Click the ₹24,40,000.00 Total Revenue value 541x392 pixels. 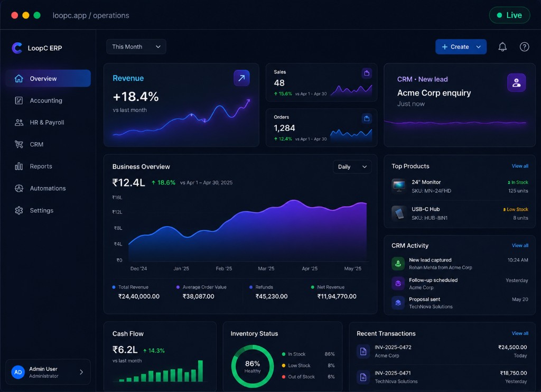(139, 296)
